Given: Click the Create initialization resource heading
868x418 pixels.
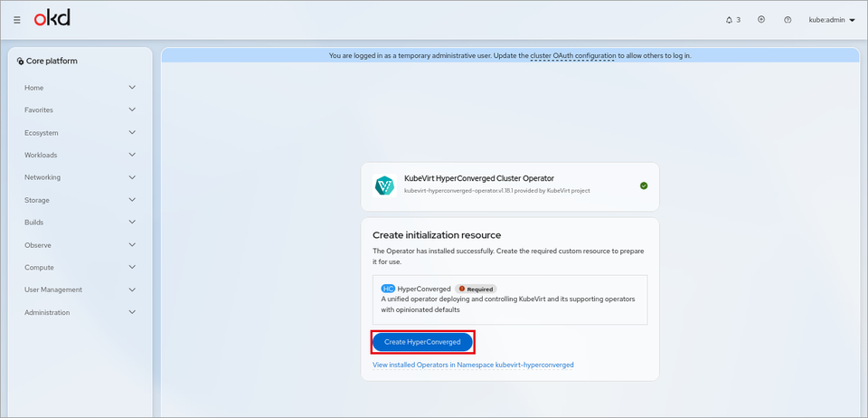Looking at the screenshot, I should [437, 235].
